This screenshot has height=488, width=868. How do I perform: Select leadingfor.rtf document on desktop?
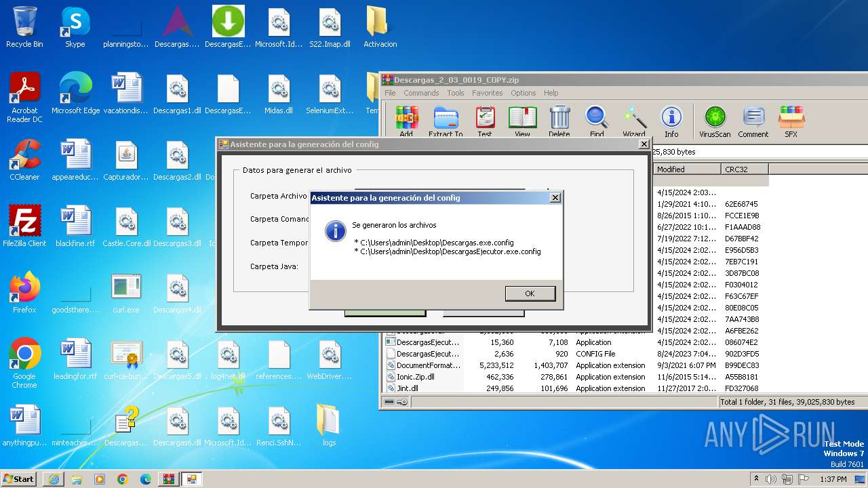pyautogui.click(x=75, y=360)
